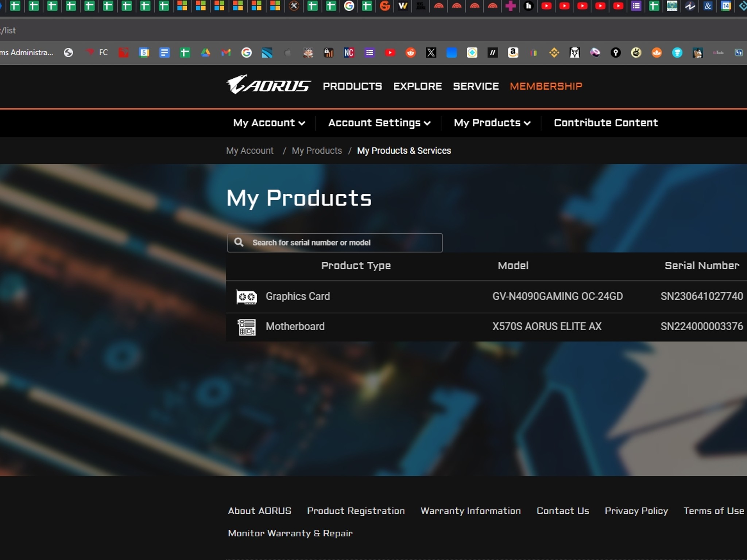747x560 pixels.
Task: Open the map pin bookmark icon
Action: [x=616, y=53]
